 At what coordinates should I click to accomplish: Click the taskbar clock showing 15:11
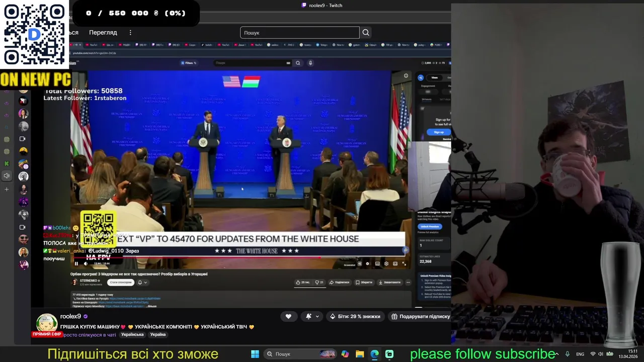[629, 354]
